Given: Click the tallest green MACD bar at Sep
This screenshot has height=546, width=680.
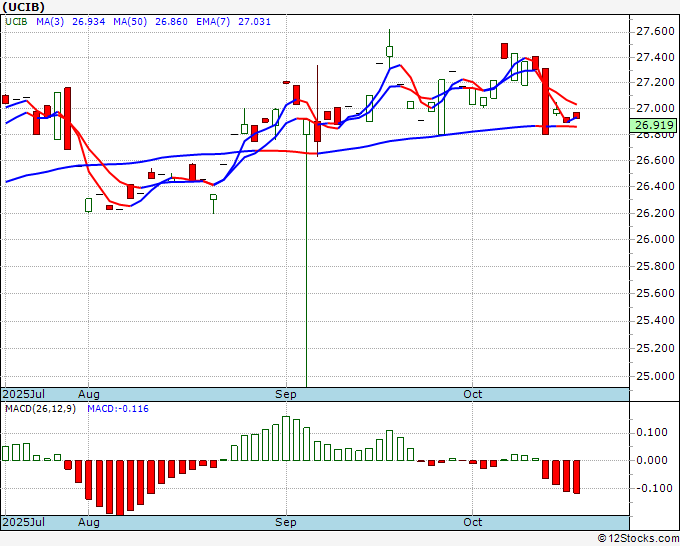Looking at the screenshot, I should (286, 438).
